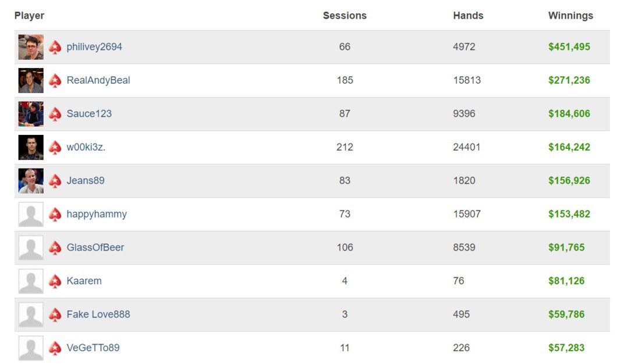This screenshot has width=624, height=364.
Task: Click the PokerStars spade icon beside Kaarem
Action: tap(55, 281)
